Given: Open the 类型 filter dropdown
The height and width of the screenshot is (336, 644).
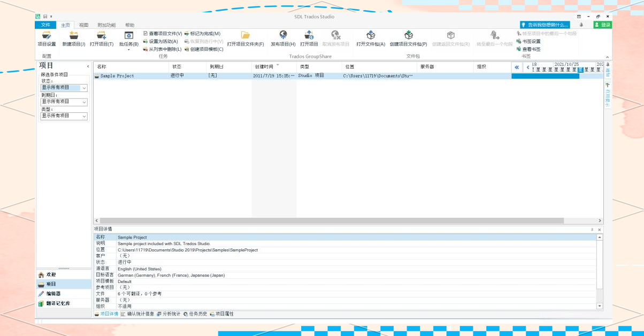Looking at the screenshot, I should [x=64, y=116].
